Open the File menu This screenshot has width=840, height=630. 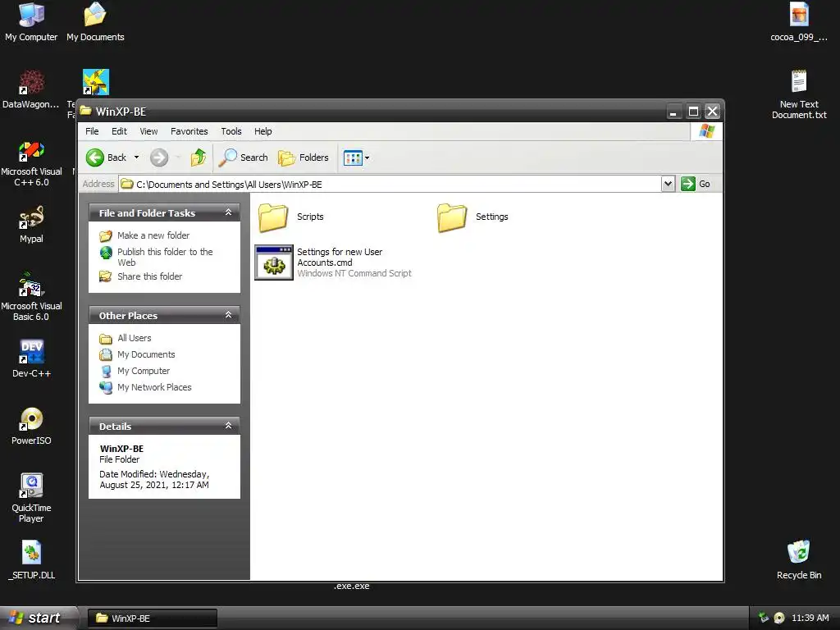pos(92,131)
